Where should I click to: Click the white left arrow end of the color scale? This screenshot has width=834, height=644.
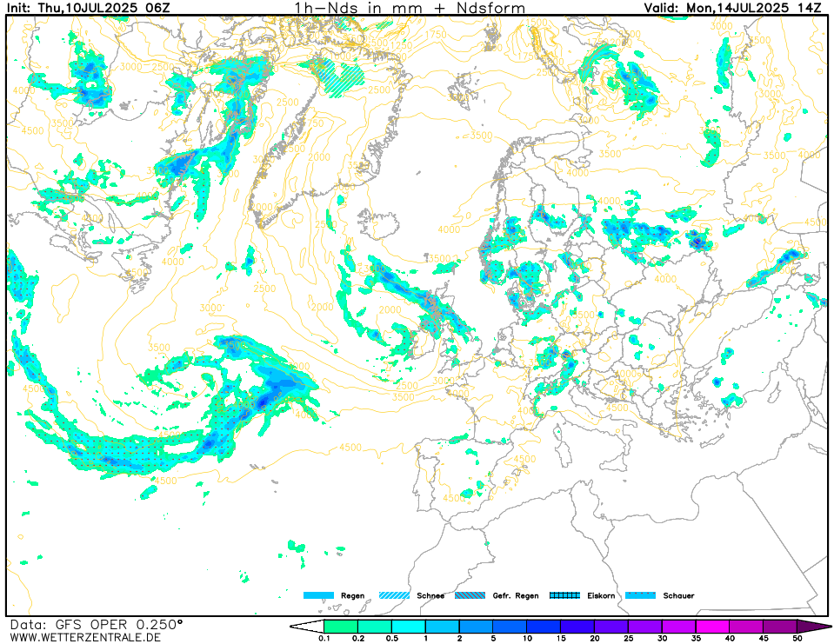coord(307,627)
